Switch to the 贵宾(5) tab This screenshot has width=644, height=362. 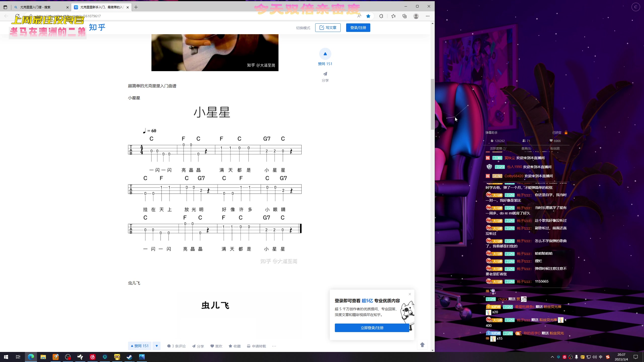(x=526, y=148)
